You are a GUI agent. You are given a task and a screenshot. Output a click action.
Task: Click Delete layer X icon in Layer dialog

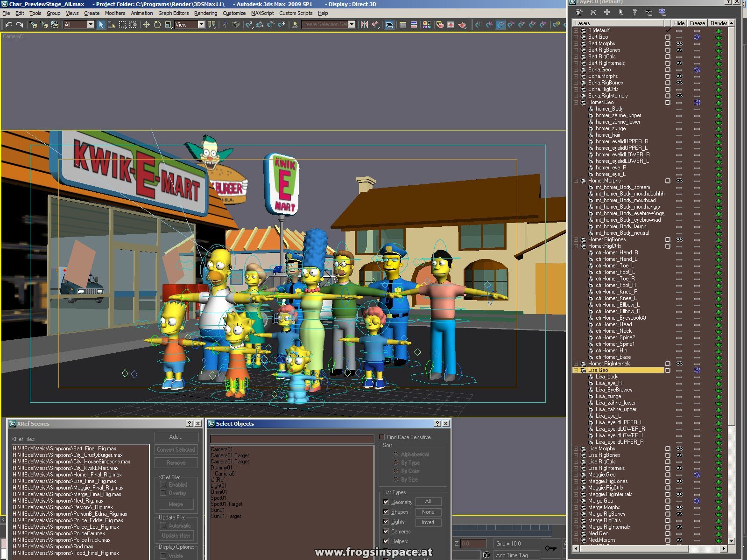(593, 12)
